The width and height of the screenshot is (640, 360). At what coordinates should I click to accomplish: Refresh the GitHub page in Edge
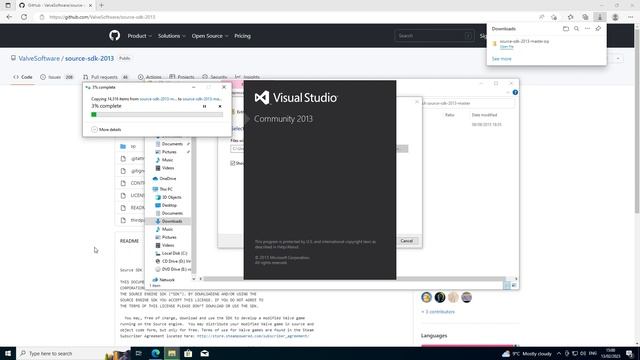24,17
